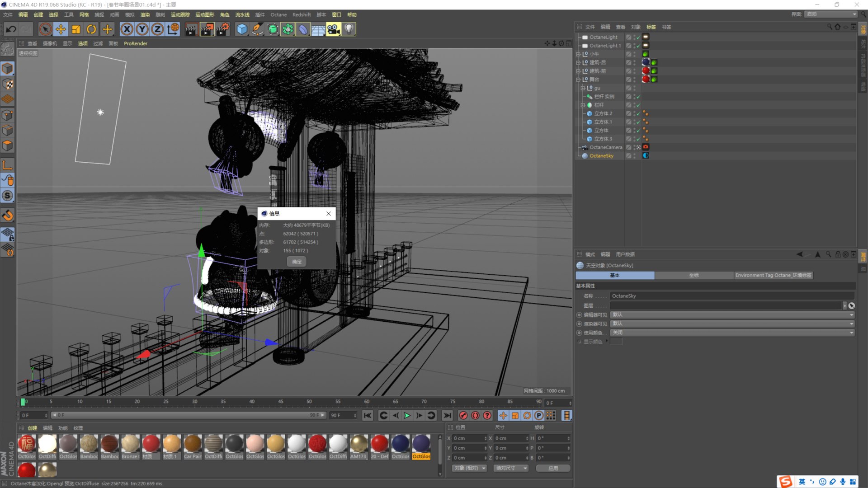This screenshot has height=488, width=868.
Task: Switch to the 坐标 tab
Action: 693,275
